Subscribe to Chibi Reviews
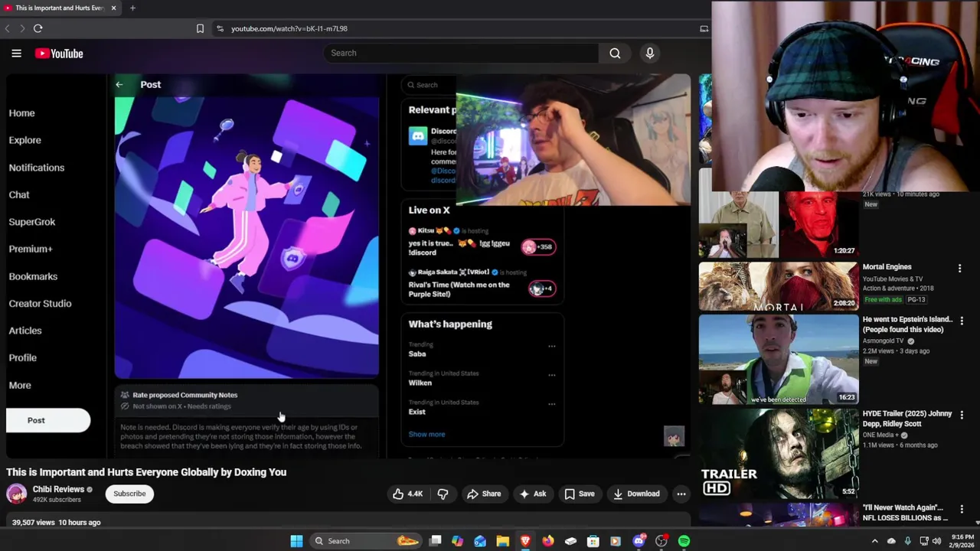 tap(129, 494)
